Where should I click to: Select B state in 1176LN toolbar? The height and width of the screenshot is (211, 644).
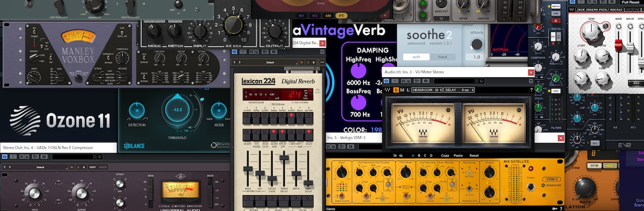[x=83, y=167]
